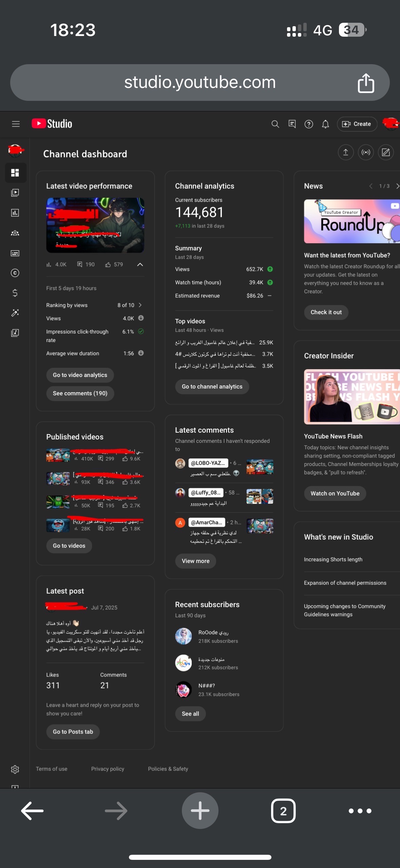Screen dimensions: 400x868
Task: Open the @AmarCha commenter name
Action: tap(207, 522)
